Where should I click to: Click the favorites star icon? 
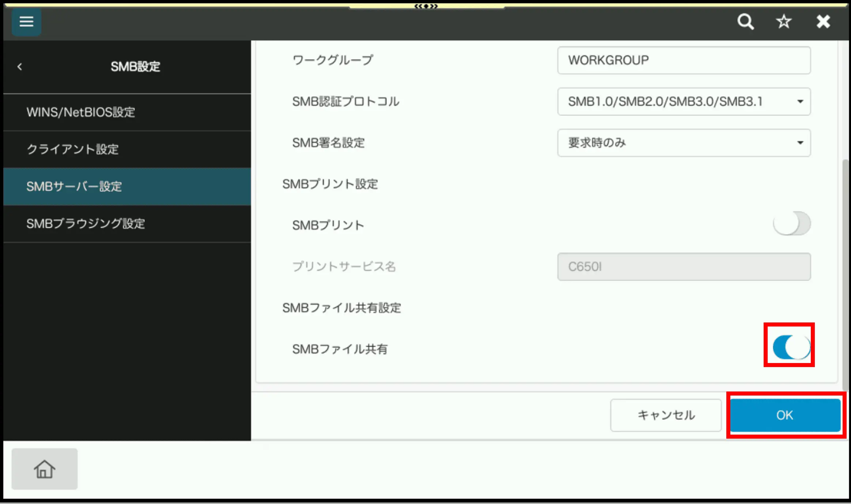coord(784,22)
